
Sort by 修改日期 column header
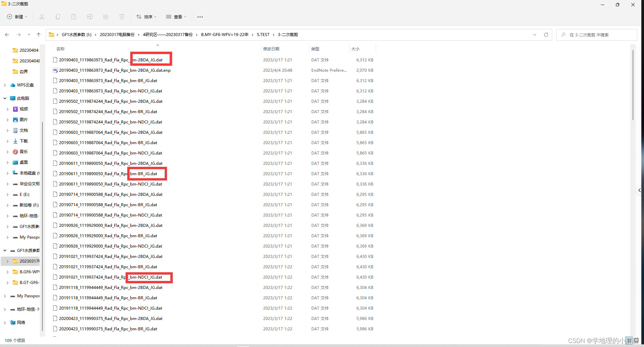point(271,49)
